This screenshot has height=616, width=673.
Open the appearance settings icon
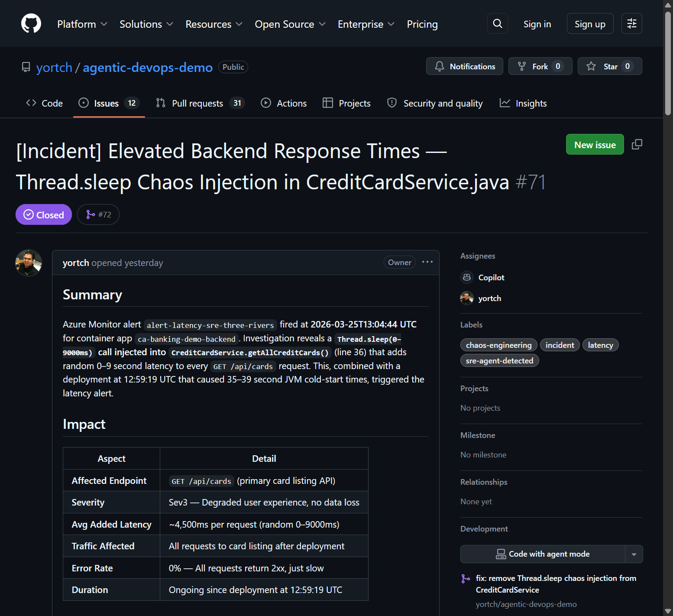coord(631,23)
